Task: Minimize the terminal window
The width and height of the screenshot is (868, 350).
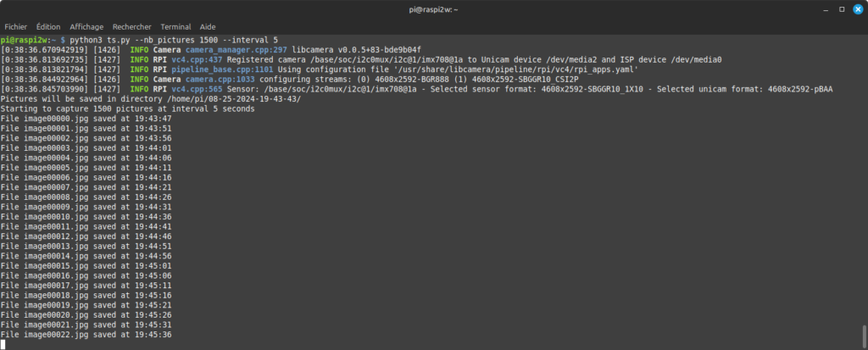Action: point(826,9)
